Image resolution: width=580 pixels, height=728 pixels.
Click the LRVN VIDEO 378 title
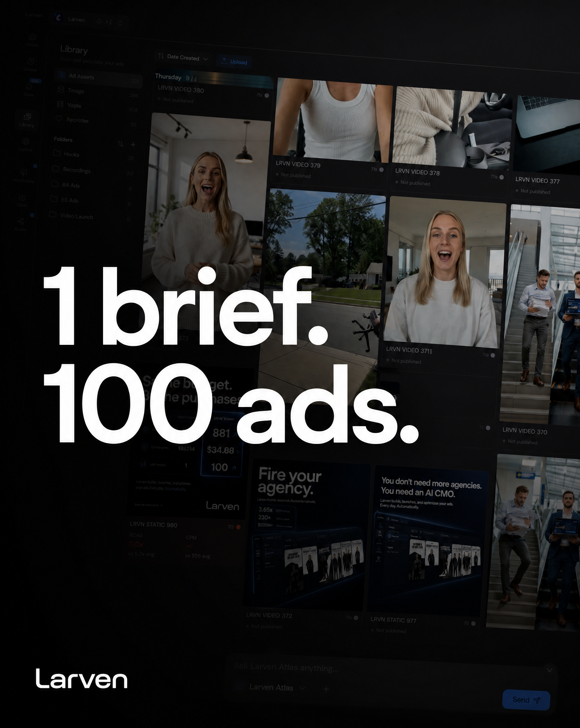point(418,172)
